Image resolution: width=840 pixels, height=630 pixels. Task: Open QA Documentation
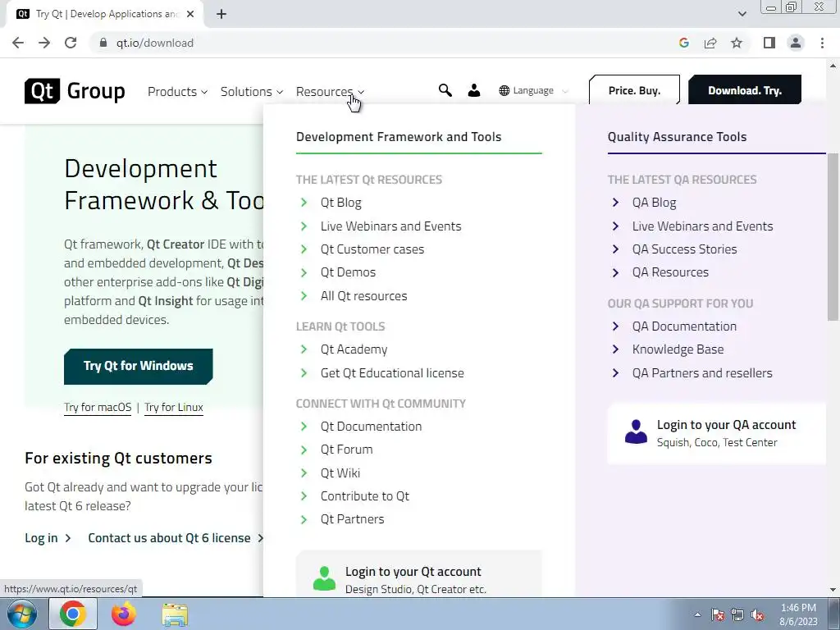(x=684, y=326)
